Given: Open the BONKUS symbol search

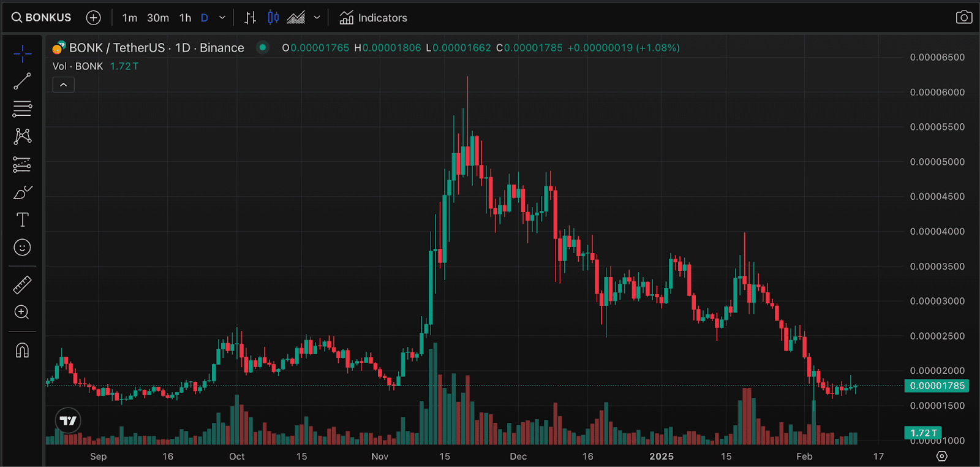Looking at the screenshot, I should pos(41,18).
